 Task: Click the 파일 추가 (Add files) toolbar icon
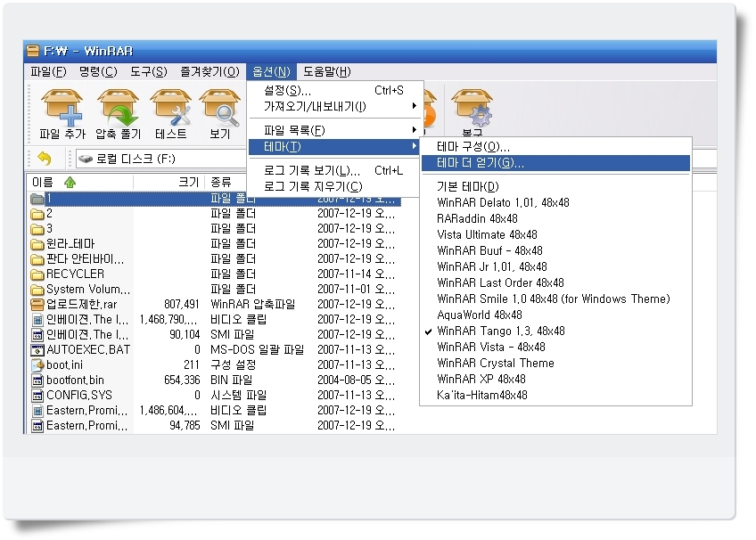coord(62,108)
